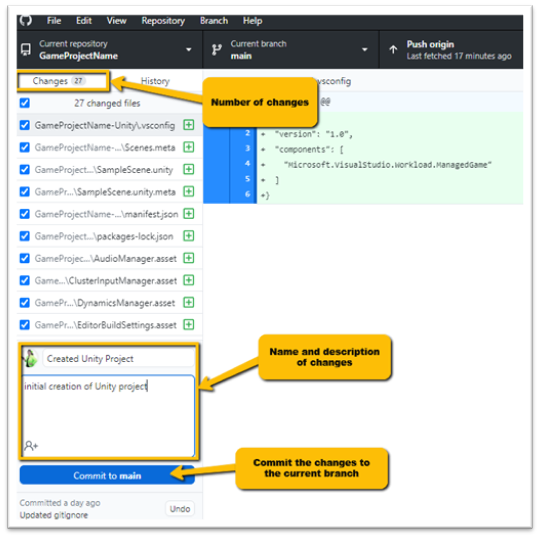Uncheck the SampleScene.unity.meta checkbox
Viewport: 540px width, 538px height.
tap(25, 192)
